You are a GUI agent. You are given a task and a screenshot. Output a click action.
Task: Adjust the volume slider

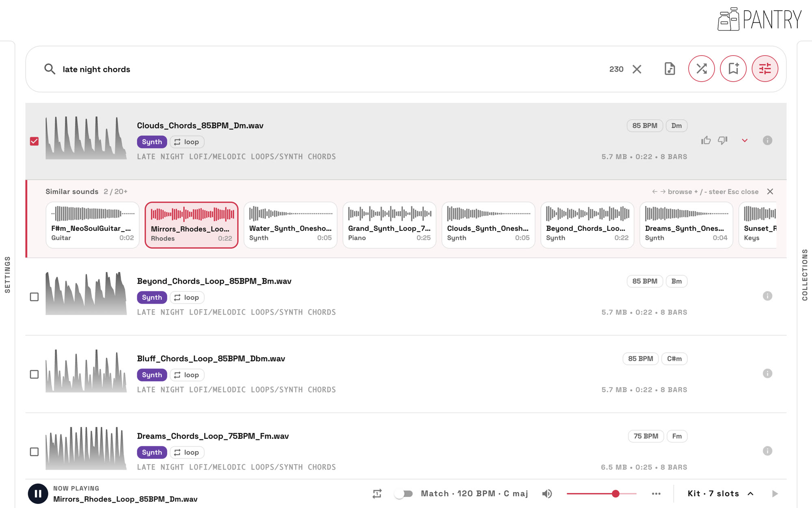601,494
